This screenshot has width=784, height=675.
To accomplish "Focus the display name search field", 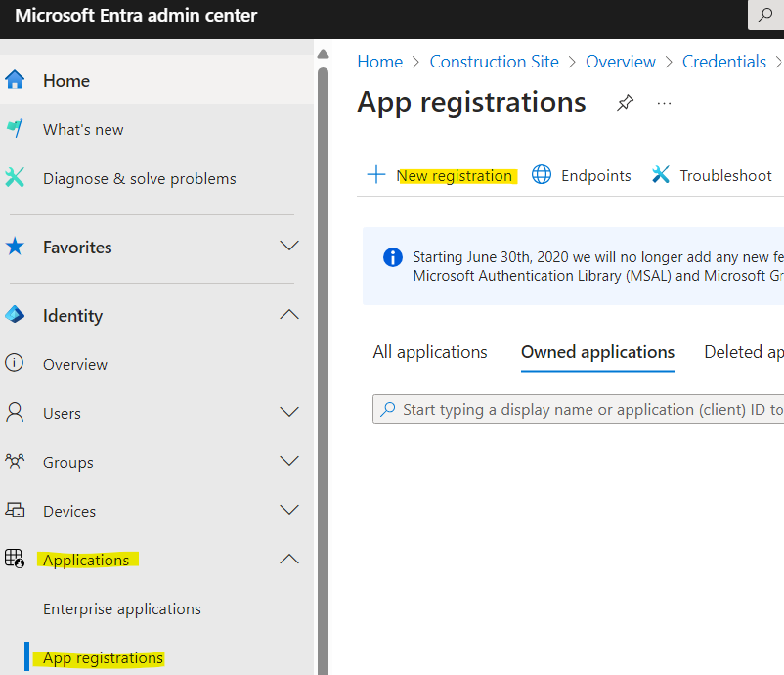I will (578, 409).
